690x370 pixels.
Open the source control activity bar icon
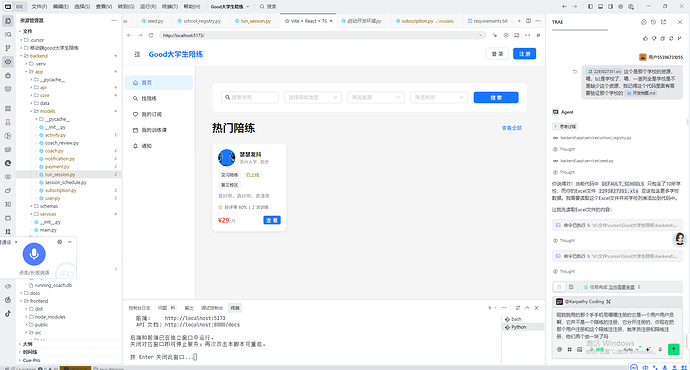[8, 48]
